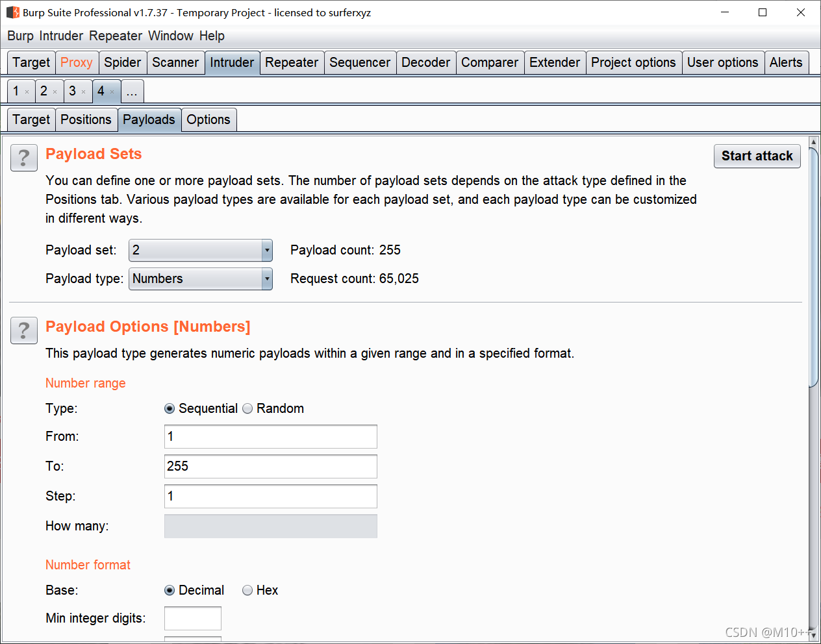Open the User options tab

(x=723, y=62)
